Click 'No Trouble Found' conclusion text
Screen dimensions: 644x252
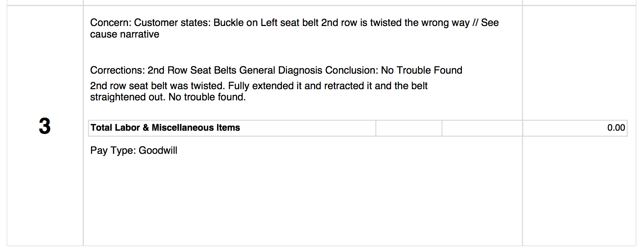(422, 70)
